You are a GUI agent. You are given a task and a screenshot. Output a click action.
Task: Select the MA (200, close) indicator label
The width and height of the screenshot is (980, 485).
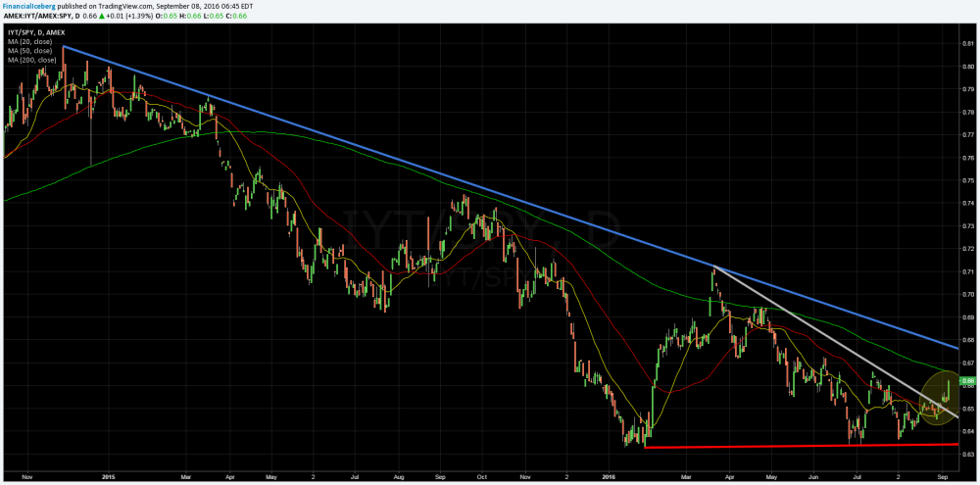pyautogui.click(x=32, y=60)
